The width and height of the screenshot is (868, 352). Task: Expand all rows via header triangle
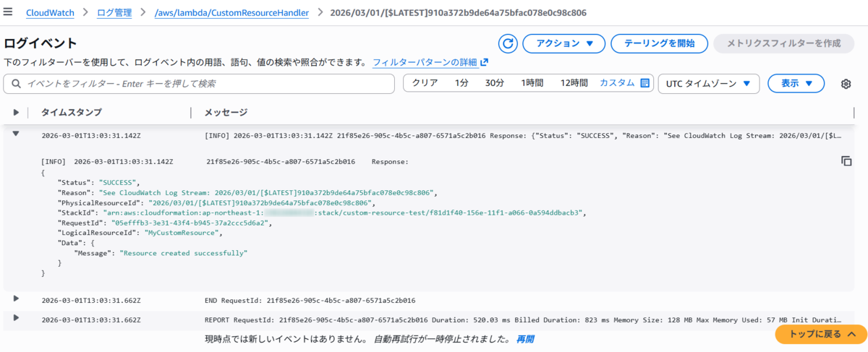16,112
